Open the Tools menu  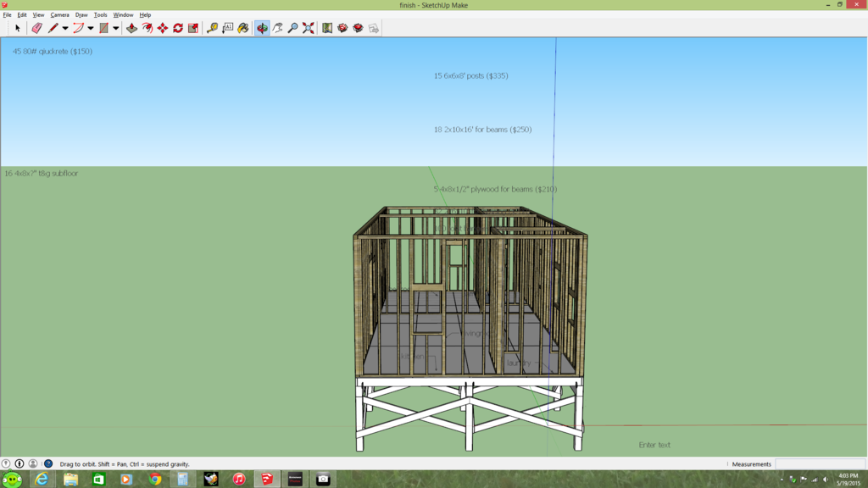coord(100,15)
